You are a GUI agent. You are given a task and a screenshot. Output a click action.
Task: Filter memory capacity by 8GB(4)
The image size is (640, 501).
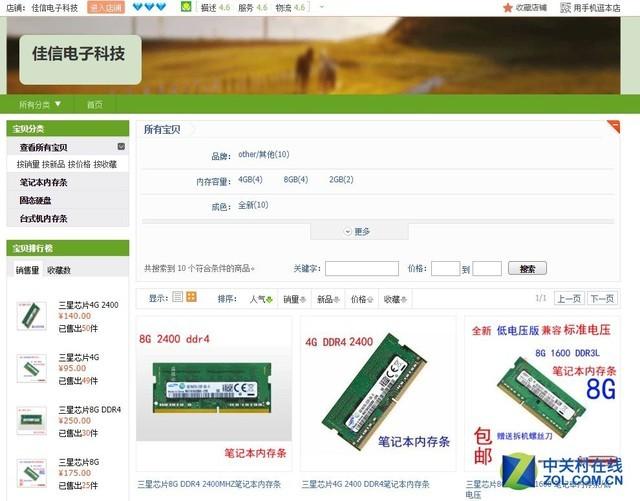pos(296,179)
